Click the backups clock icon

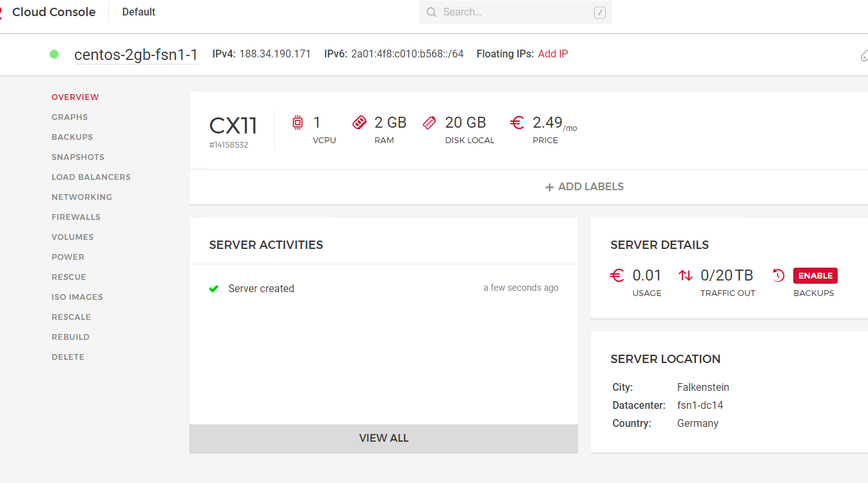click(x=778, y=275)
